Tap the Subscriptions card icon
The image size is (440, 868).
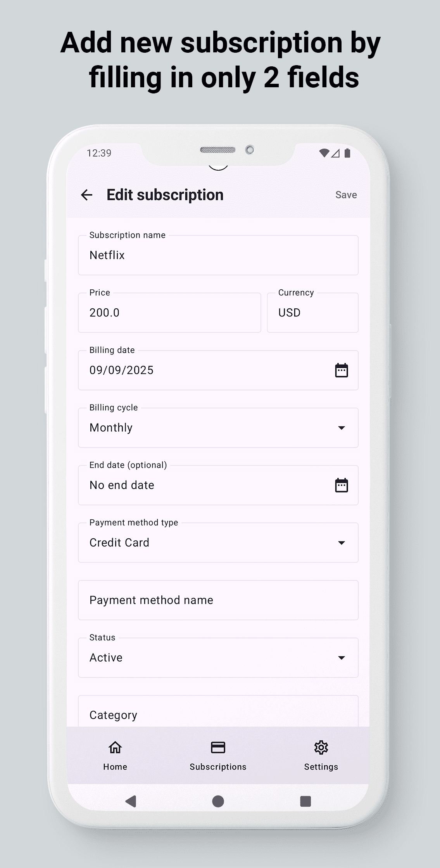point(218,747)
